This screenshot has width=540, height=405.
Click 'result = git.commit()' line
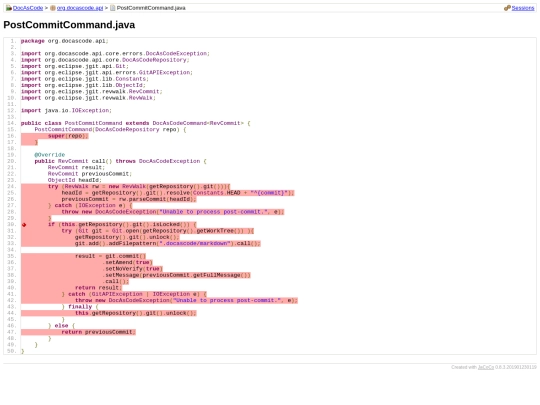(x=110, y=256)
